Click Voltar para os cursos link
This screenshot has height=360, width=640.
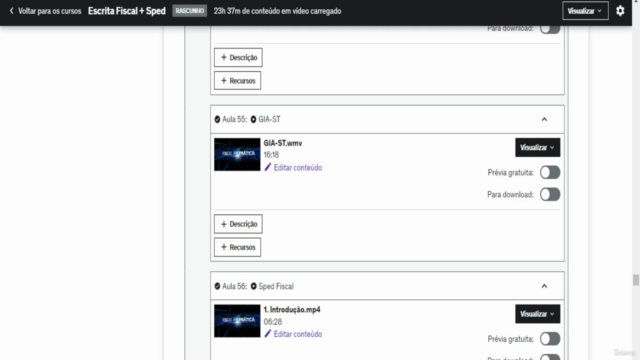click(x=49, y=11)
